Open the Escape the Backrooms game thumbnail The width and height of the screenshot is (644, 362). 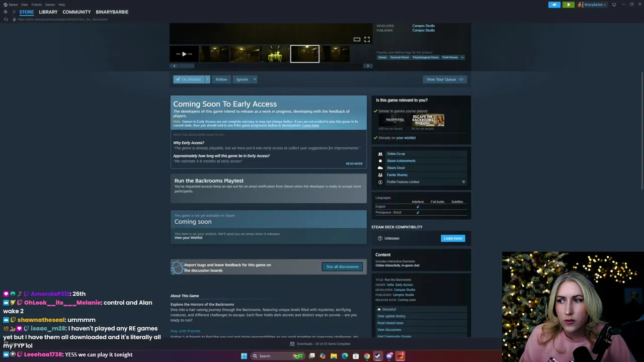coord(428,120)
